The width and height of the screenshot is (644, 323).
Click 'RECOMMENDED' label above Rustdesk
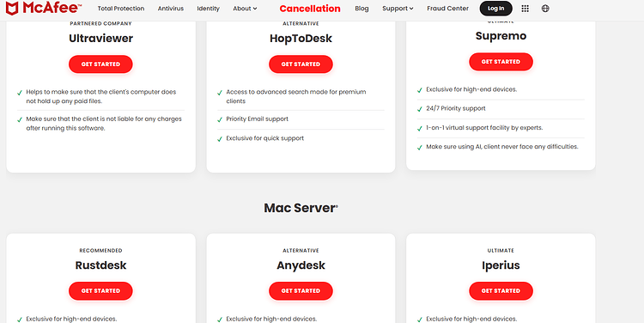click(x=100, y=250)
